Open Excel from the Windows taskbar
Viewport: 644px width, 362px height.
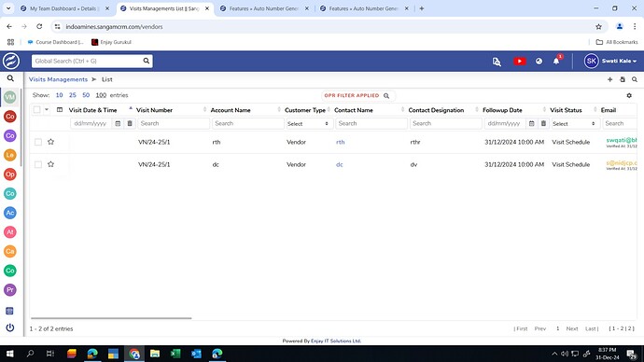[175, 354]
